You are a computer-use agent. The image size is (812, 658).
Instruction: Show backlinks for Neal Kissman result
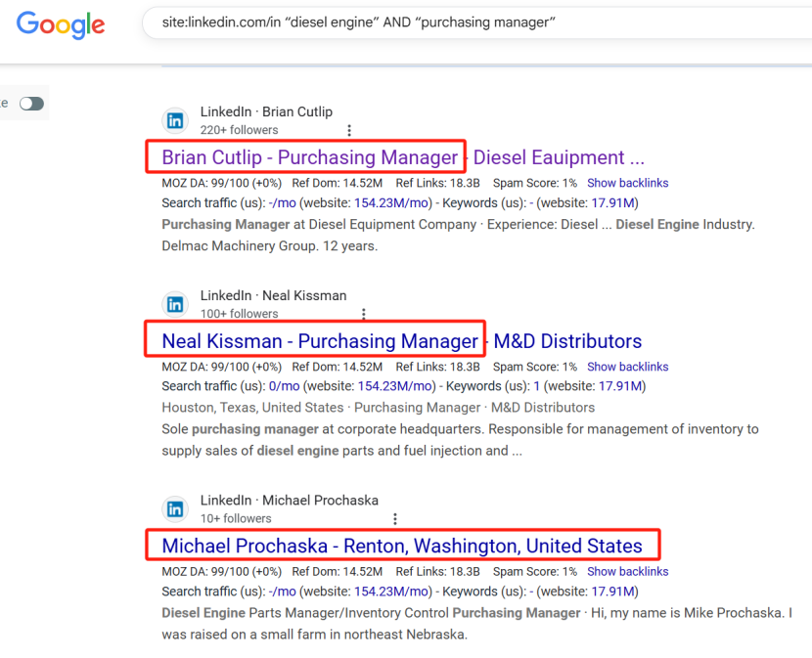(x=627, y=367)
